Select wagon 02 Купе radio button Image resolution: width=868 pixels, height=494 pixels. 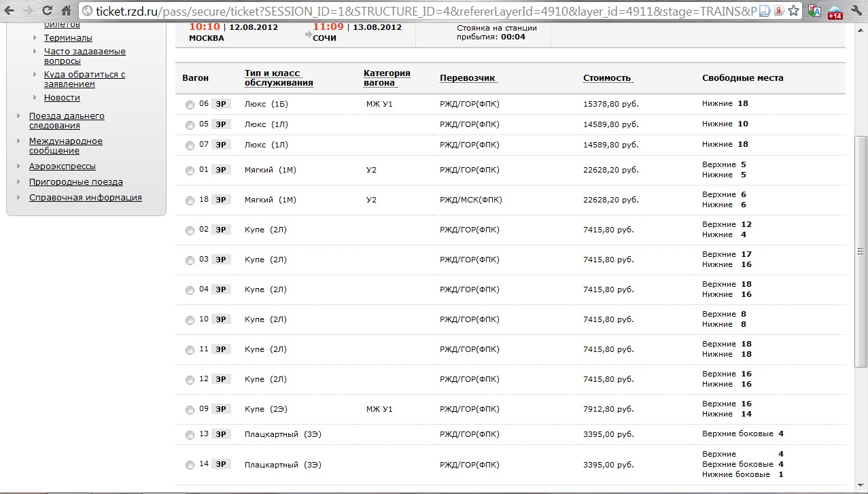pyautogui.click(x=190, y=230)
